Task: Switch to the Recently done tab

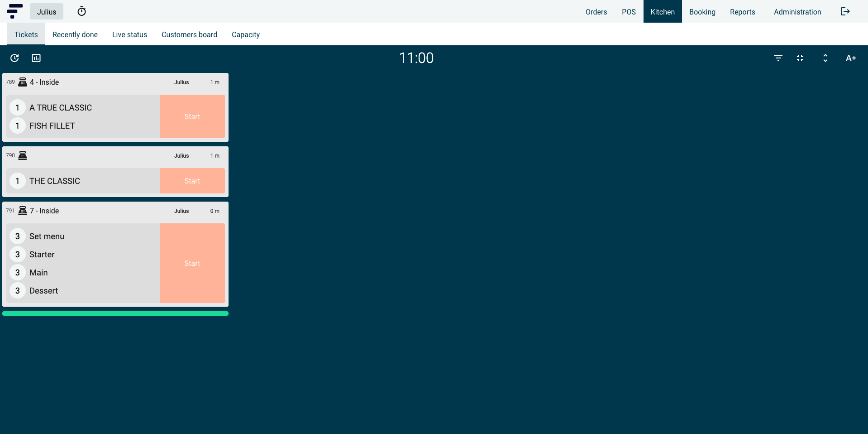Action: point(75,34)
